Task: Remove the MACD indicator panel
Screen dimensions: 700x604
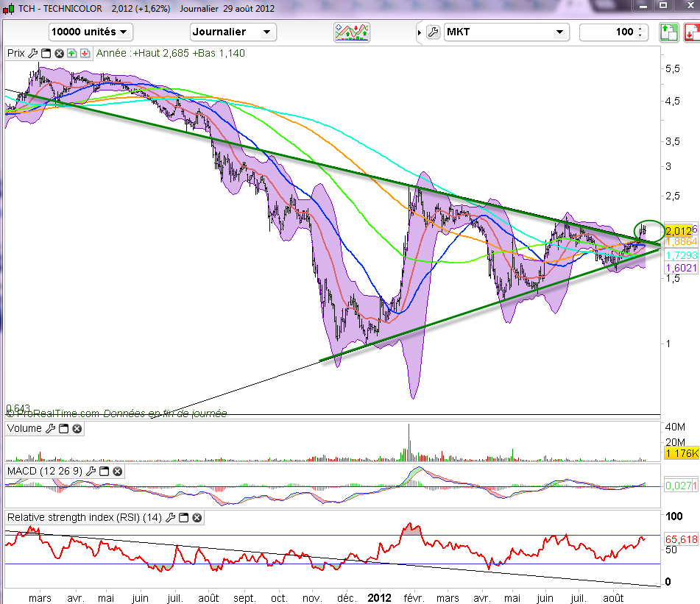Action: pyautogui.click(x=116, y=471)
